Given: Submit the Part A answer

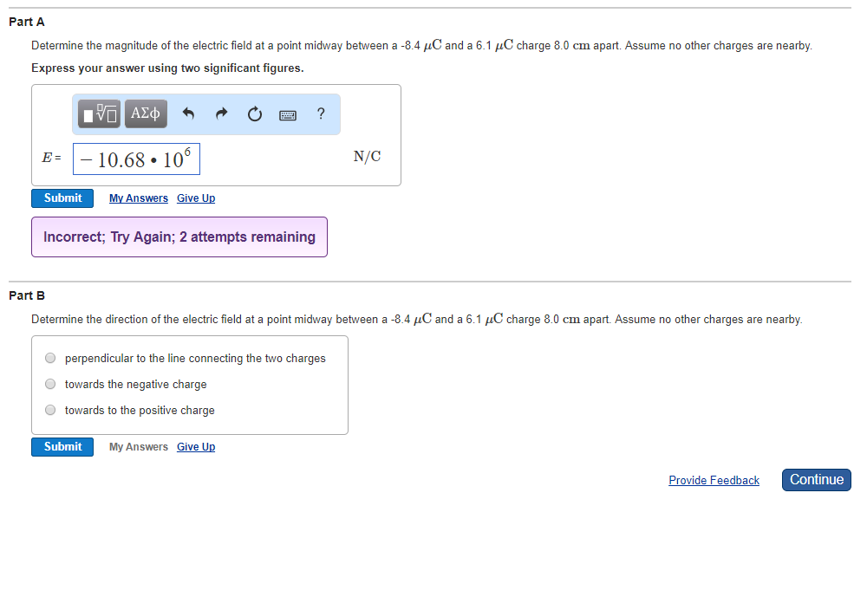Looking at the screenshot, I should point(62,198).
